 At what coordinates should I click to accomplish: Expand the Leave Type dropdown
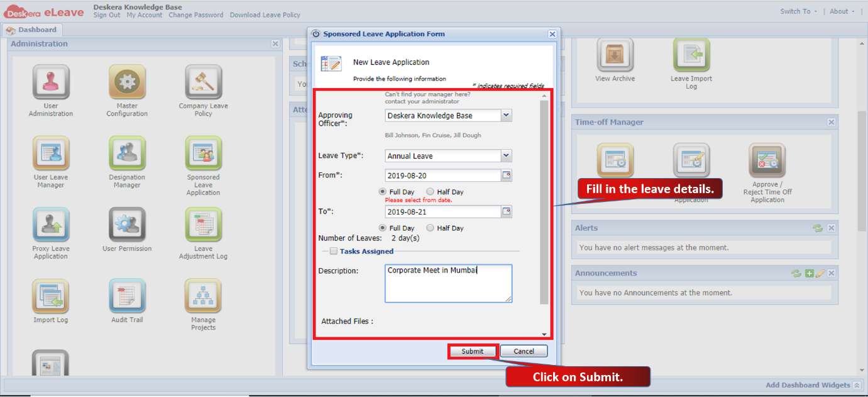507,156
